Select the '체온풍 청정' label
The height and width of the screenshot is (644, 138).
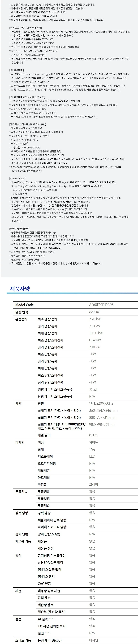(x=46, y=548)
